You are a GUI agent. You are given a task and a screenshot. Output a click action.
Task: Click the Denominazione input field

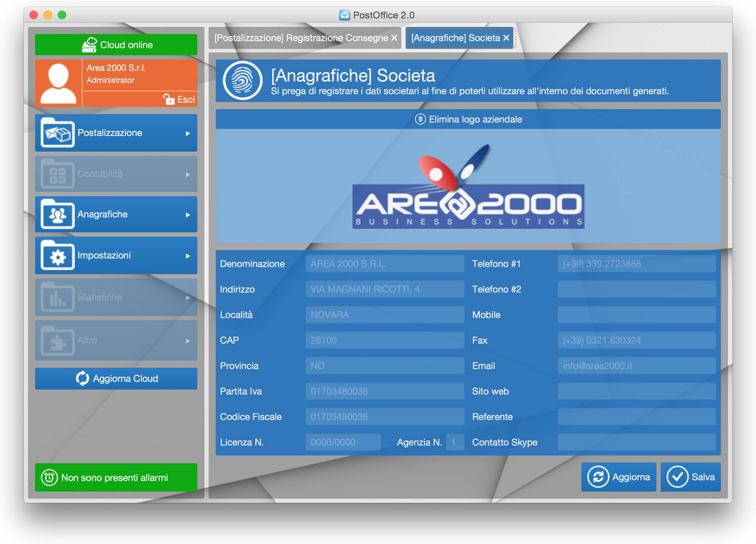pos(385,264)
